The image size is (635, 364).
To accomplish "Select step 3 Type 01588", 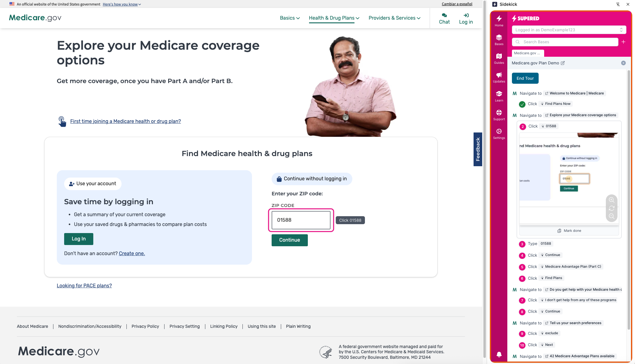I will point(536,244).
